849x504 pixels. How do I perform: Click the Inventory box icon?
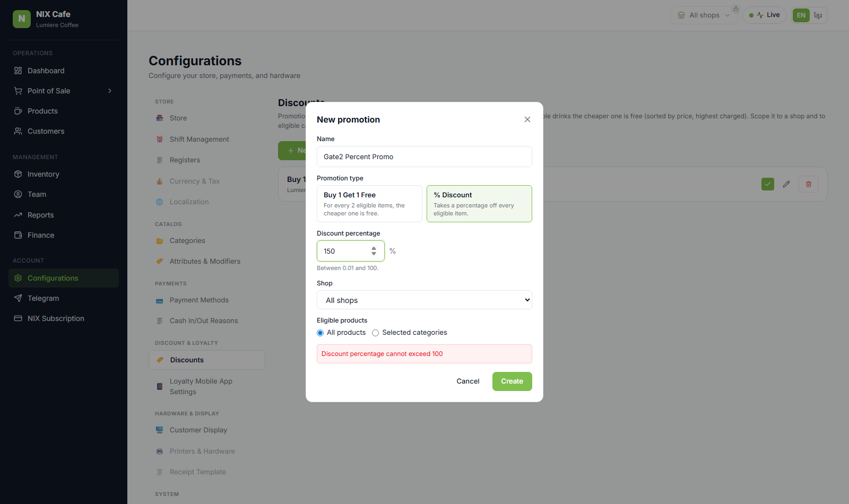pyautogui.click(x=18, y=174)
